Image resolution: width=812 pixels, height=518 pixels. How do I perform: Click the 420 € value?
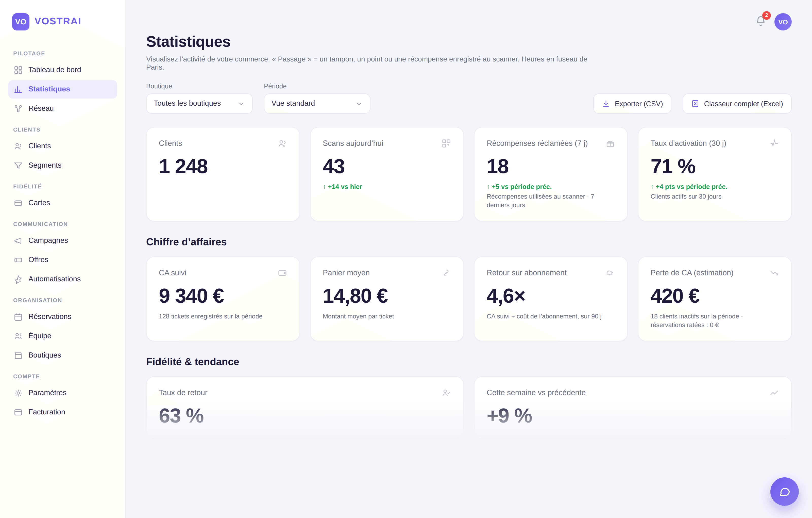[x=675, y=296]
